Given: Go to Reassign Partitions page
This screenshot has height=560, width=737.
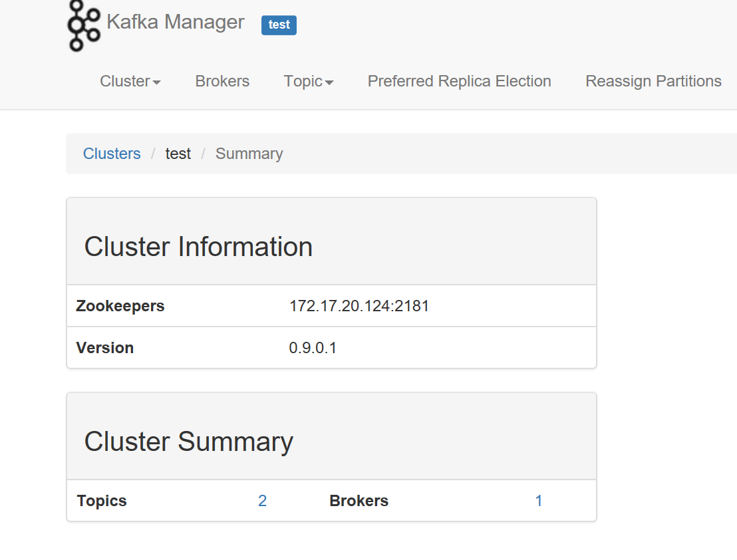Looking at the screenshot, I should pos(653,81).
